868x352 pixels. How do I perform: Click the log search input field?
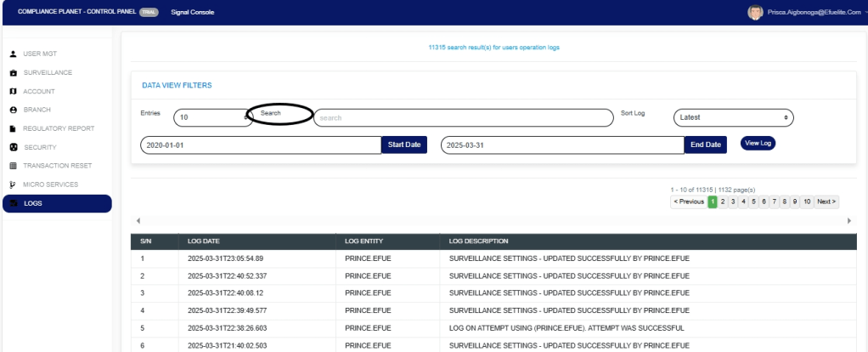coord(463,117)
